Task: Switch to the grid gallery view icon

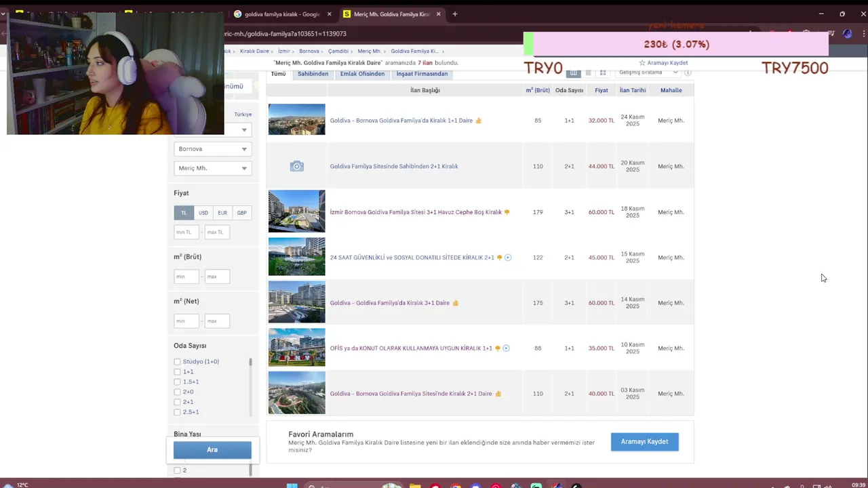Action: click(602, 73)
